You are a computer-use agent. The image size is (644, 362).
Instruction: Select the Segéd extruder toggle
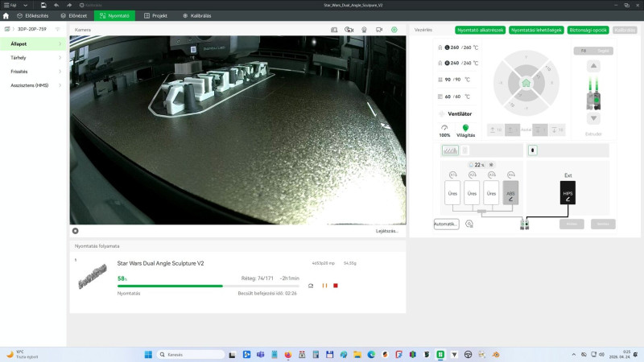[603, 51]
